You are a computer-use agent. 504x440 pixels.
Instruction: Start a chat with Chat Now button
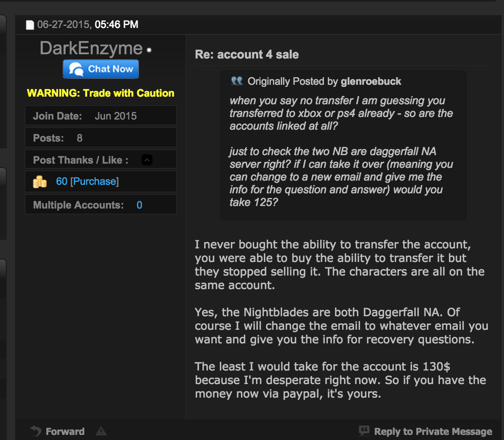pos(101,69)
